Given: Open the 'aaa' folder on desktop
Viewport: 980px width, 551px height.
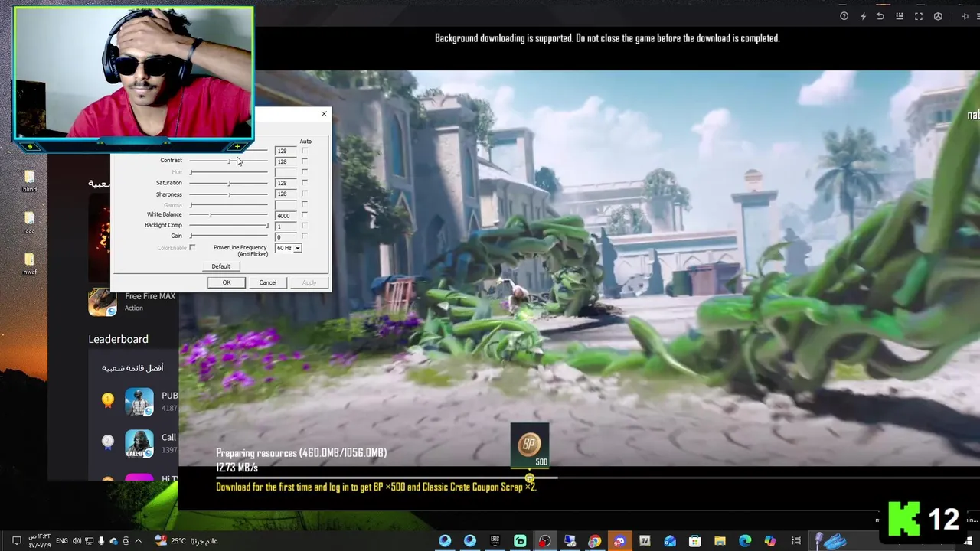Looking at the screenshot, I should 29,223.
